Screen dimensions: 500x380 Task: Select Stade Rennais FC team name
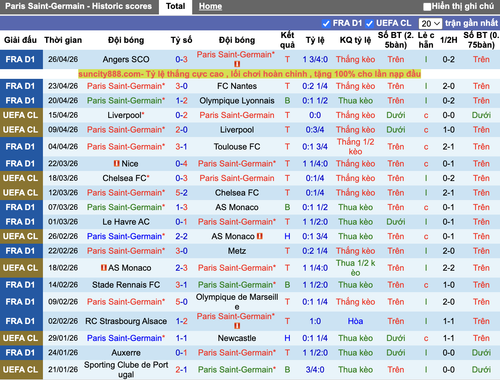tap(126, 285)
